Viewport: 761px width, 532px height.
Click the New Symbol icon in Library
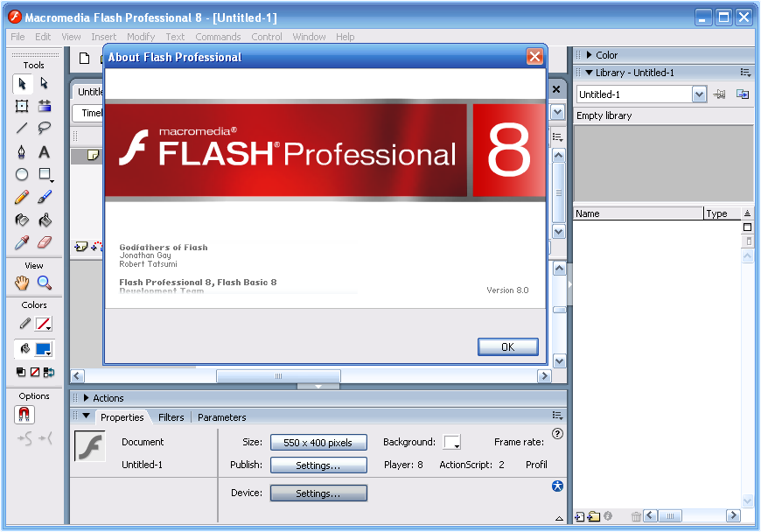coord(579,516)
